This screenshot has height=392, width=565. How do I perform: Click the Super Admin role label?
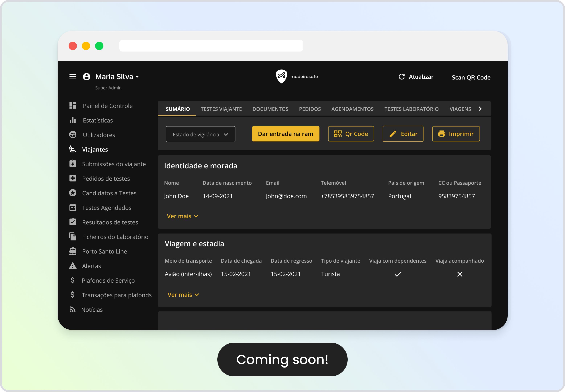click(x=108, y=88)
